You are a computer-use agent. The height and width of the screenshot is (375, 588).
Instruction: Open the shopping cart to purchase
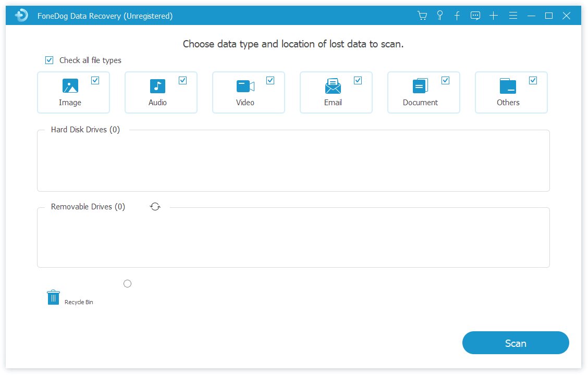(422, 15)
